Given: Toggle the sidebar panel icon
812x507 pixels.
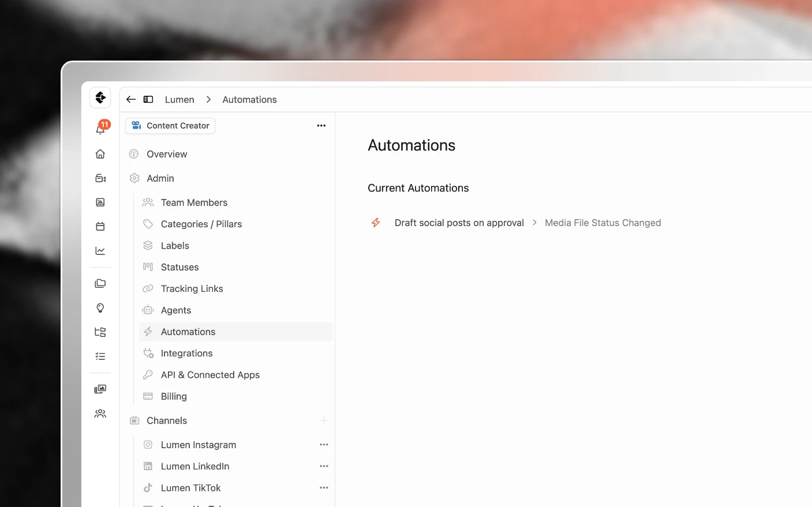Looking at the screenshot, I should pos(148,99).
